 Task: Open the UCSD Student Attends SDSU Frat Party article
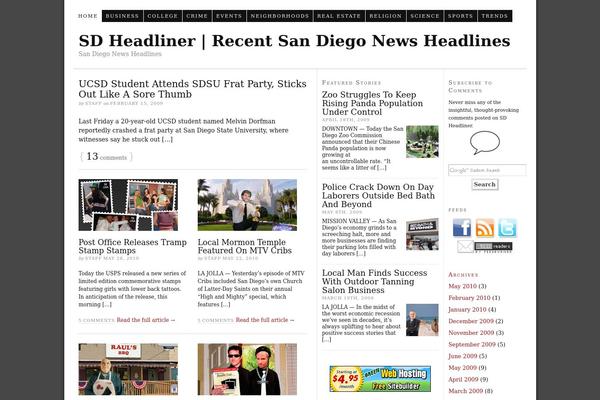(192, 89)
